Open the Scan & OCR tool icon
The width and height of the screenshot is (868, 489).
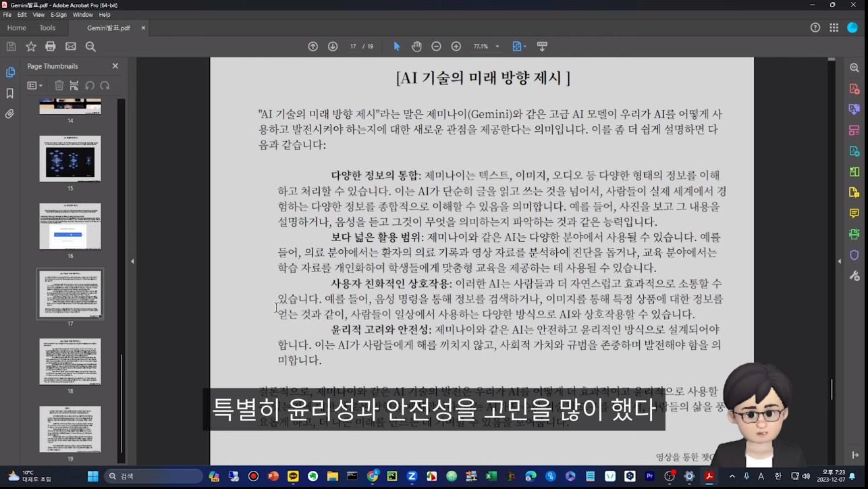(855, 234)
